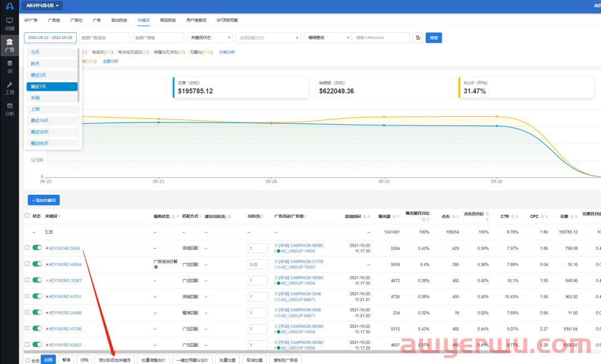Toggle the status switch for KEYWORD 45564

pyautogui.click(x=37, y=264)
